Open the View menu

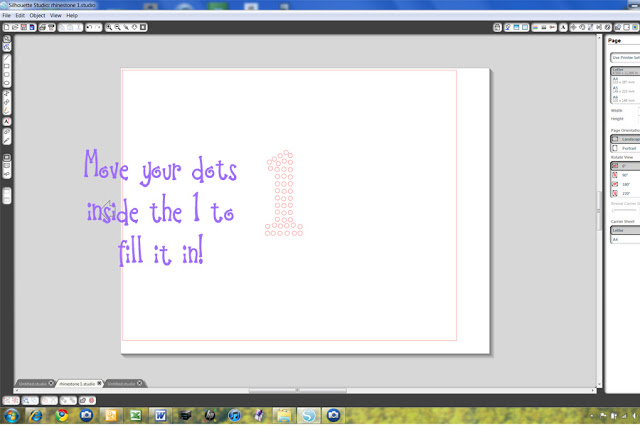[x=55, y=16]
